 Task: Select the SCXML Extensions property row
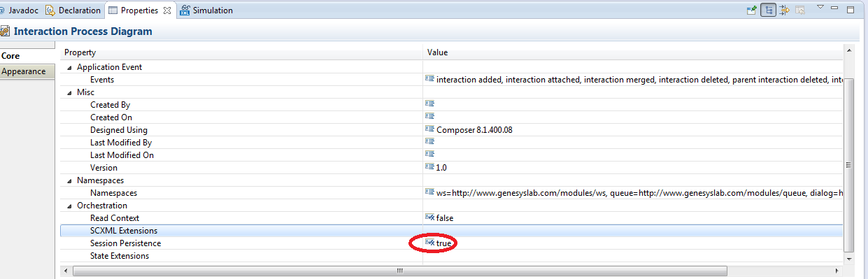tap(451, 231)
